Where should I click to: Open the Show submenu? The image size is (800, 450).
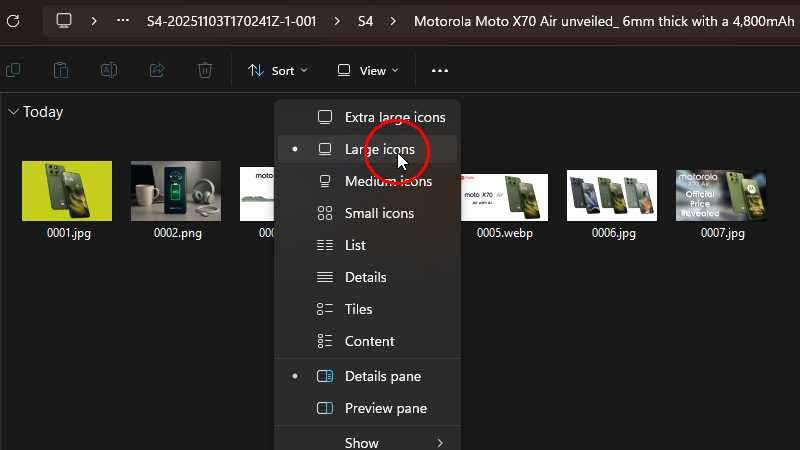[x=367, y=442]
